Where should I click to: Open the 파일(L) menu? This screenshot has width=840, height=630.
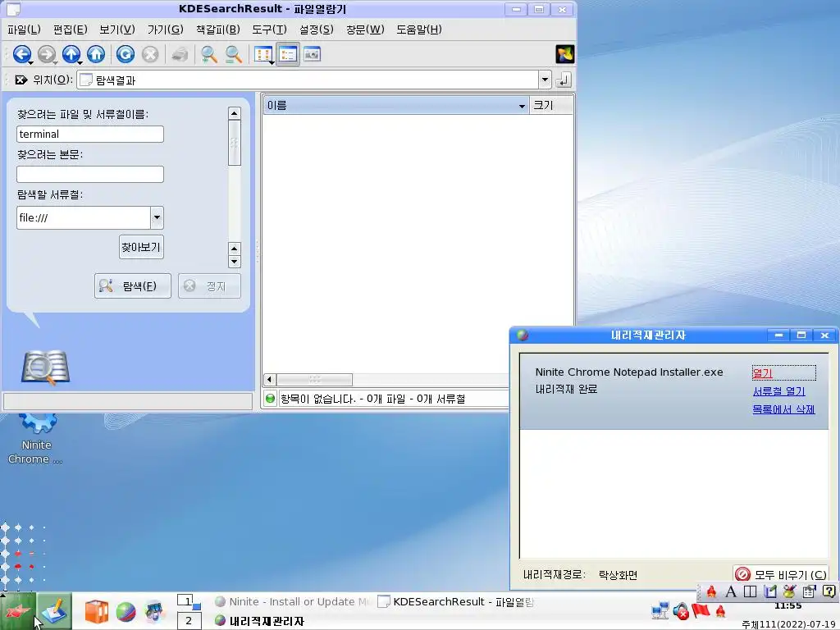[24, 30]
